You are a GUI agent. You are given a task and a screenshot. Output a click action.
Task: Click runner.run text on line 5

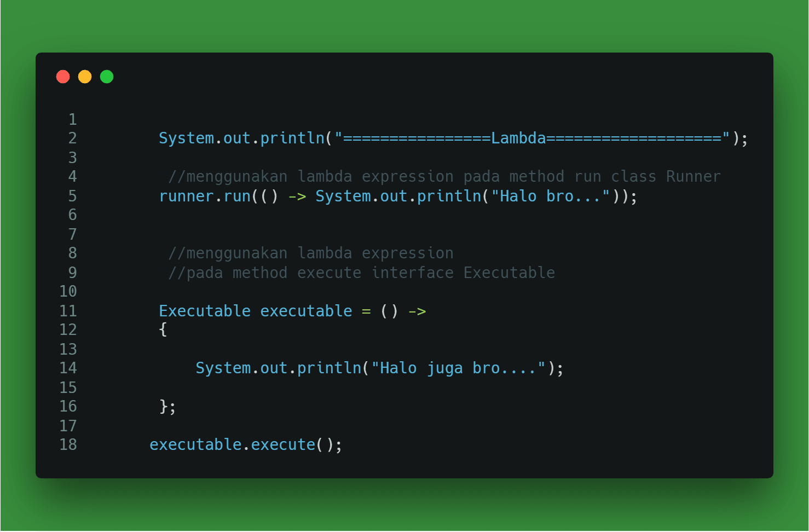[205, 196]
